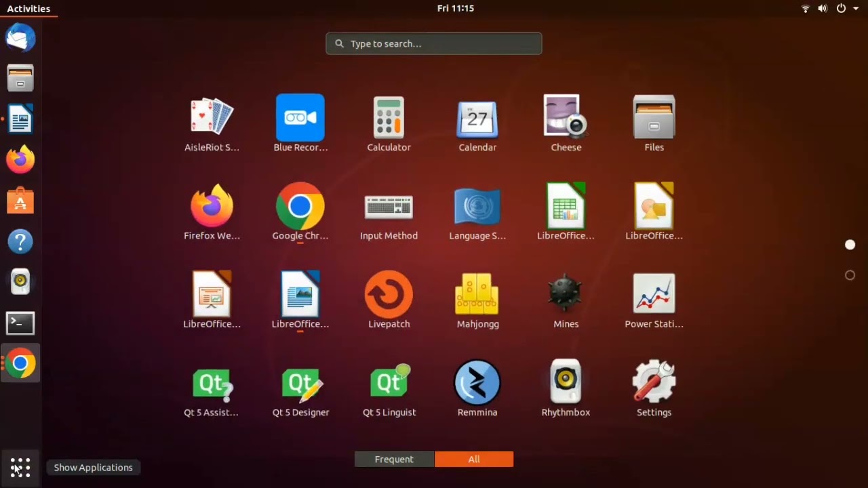
Task: Launch Qt 5 Linguist
Action: tap(389, 388)
